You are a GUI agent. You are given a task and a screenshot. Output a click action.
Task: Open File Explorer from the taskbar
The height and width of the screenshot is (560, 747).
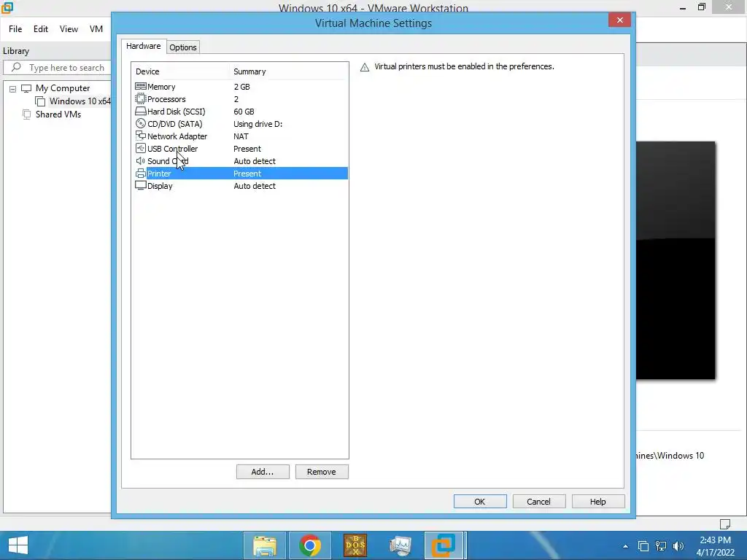click(x=265, y=545)
